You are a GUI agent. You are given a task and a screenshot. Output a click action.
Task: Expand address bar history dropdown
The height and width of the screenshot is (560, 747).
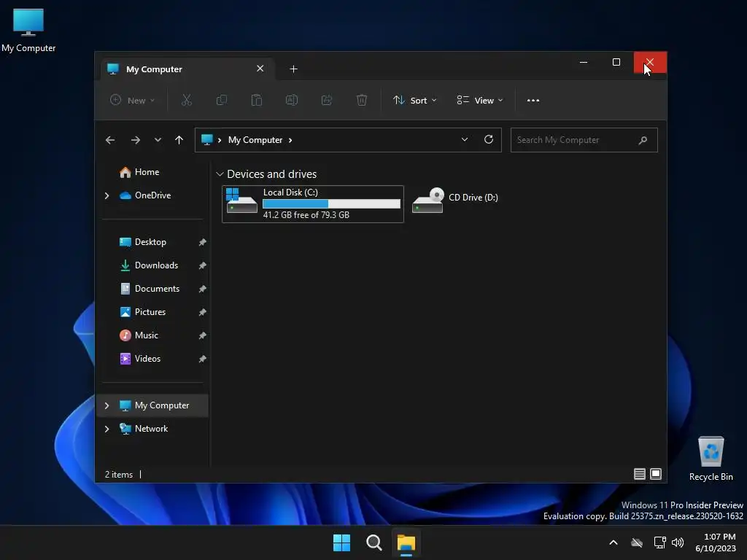click(465, 139)
